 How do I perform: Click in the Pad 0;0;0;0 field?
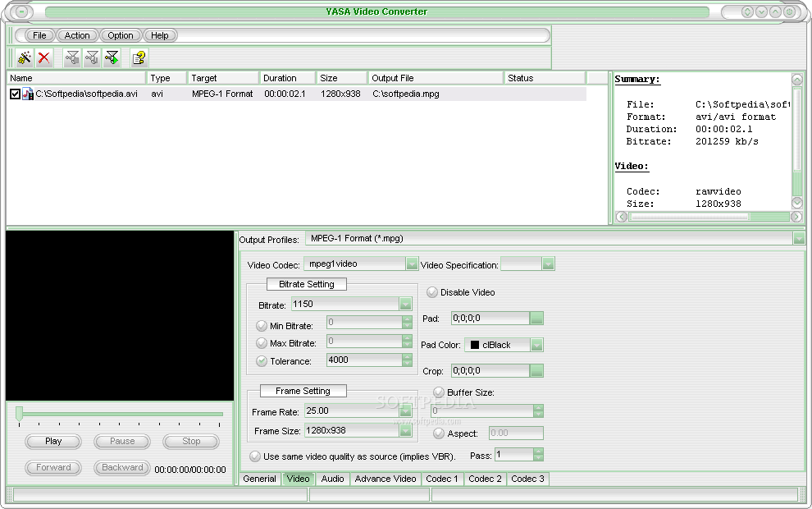coord(490,319)
